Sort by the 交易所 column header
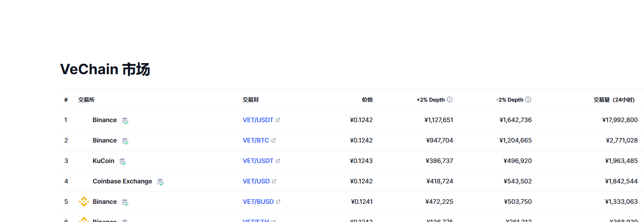 click(x=86, y=100)
